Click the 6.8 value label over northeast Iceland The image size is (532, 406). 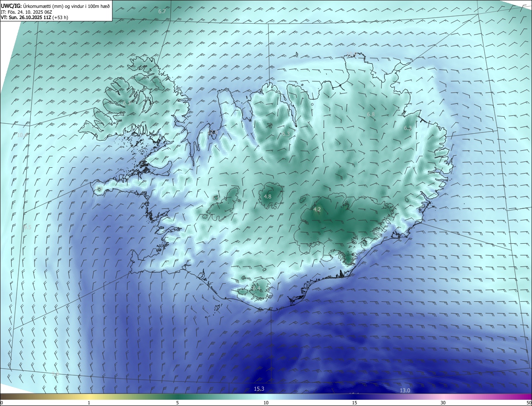point(371,114)
